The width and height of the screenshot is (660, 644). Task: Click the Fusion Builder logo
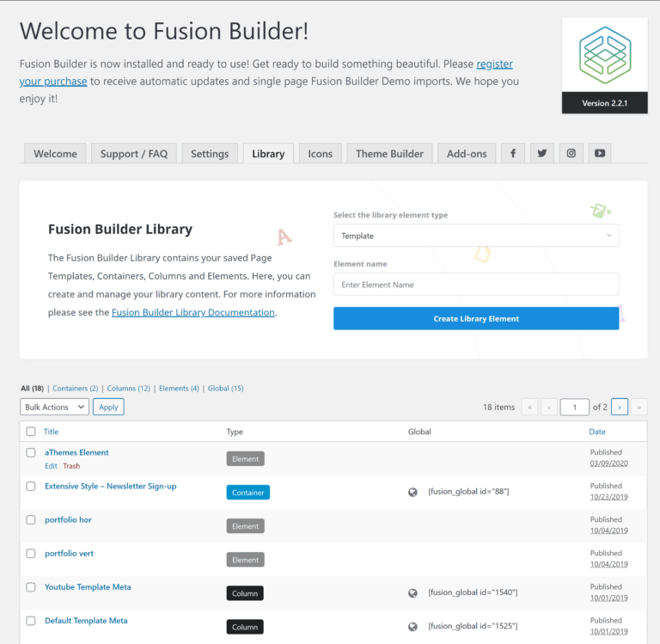(604, 55)
